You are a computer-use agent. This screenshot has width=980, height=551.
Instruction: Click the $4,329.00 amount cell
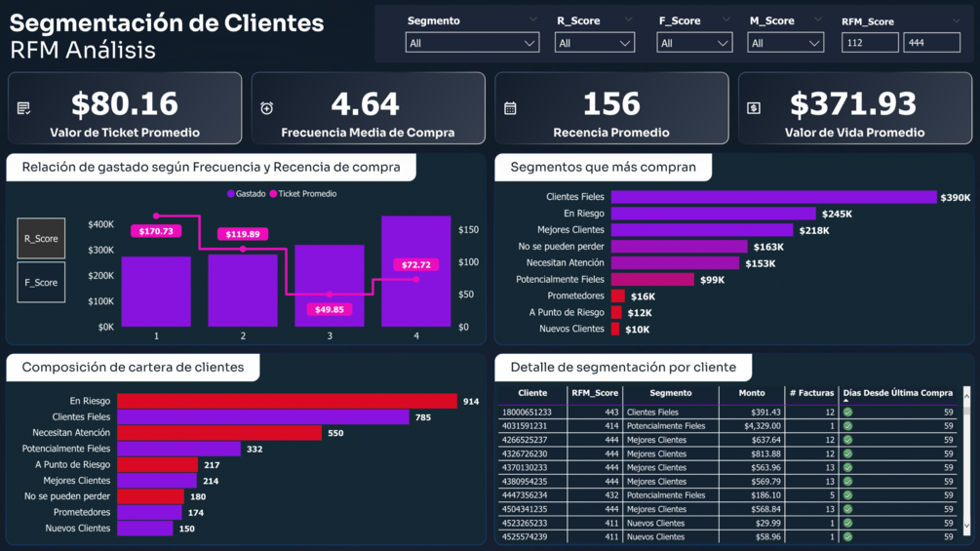pyautogui.click(x=763, y=426)
